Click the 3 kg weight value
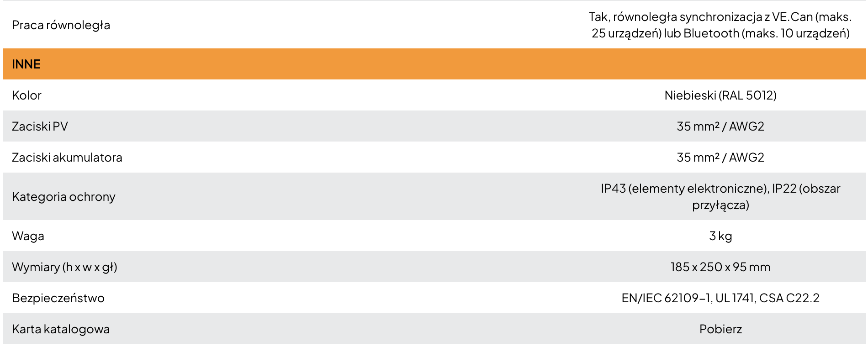This screenshot has width=868, height=347. (720, 236)
